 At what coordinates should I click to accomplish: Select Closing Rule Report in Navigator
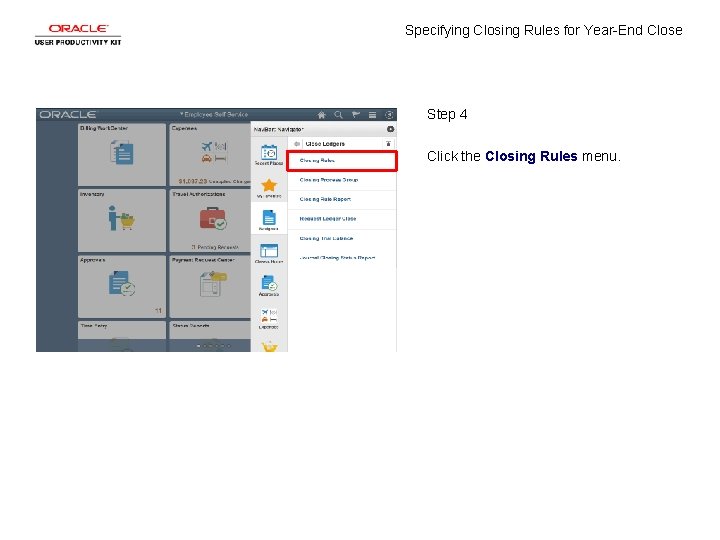tap(342, 199)
